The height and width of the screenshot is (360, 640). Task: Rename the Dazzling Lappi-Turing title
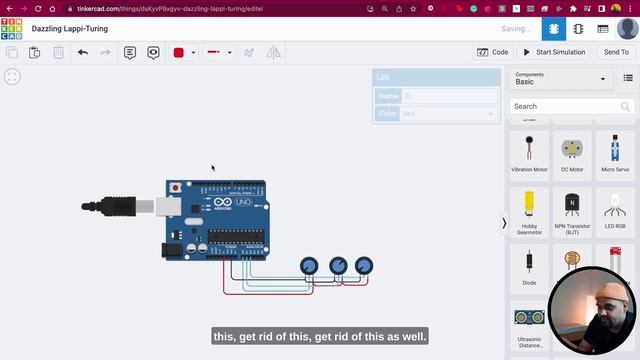click(x=70, y=29)
